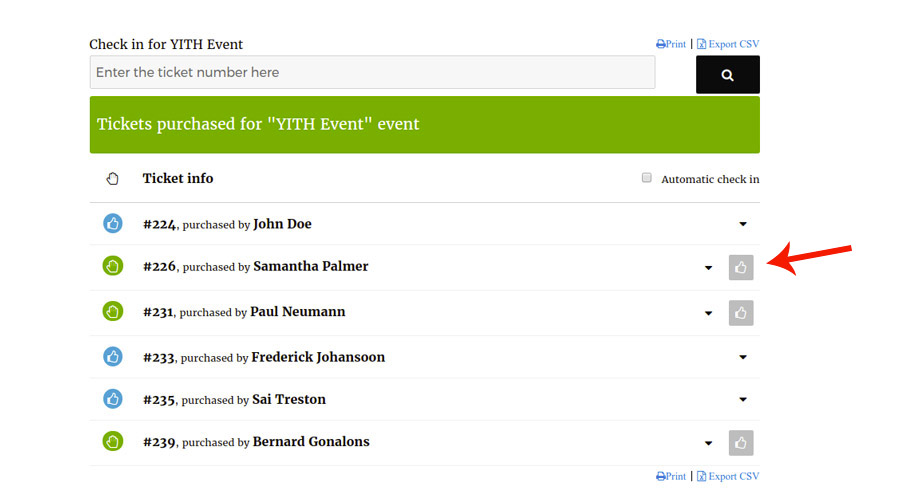Click the green status icon for ticket #226

[x=113, y=266]
